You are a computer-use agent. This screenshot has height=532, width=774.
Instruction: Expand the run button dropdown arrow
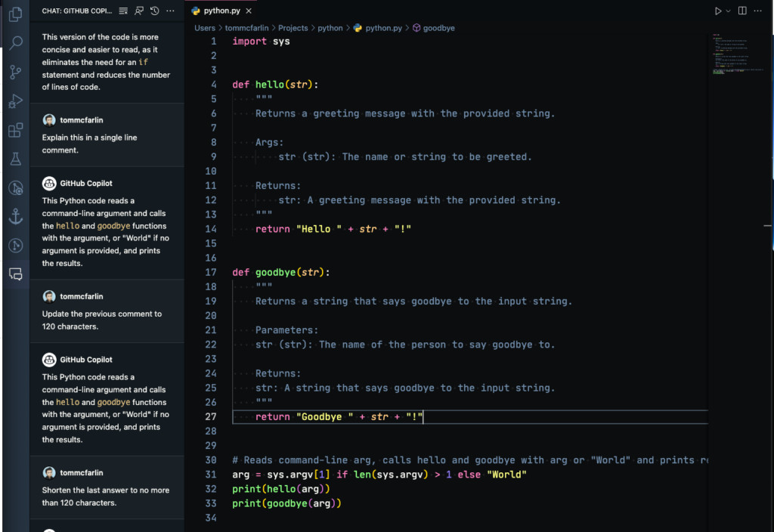[x=728, y=11]
